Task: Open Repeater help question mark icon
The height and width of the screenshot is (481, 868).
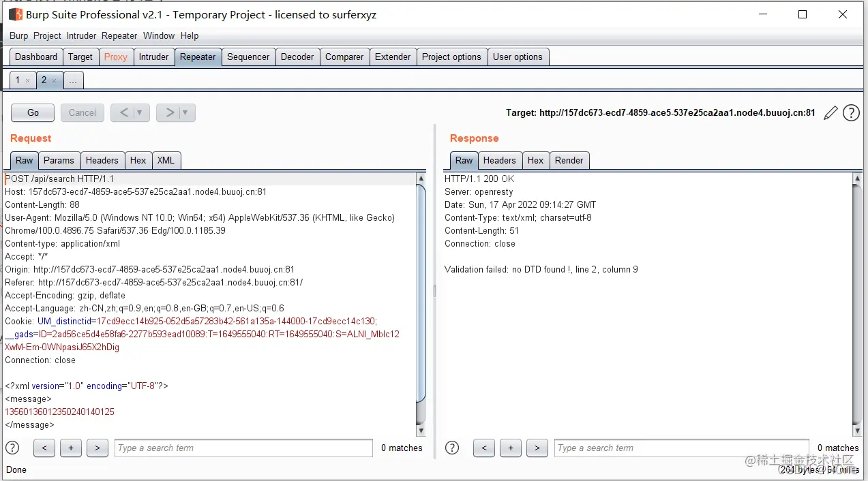Action: click(x=851, y=113)
